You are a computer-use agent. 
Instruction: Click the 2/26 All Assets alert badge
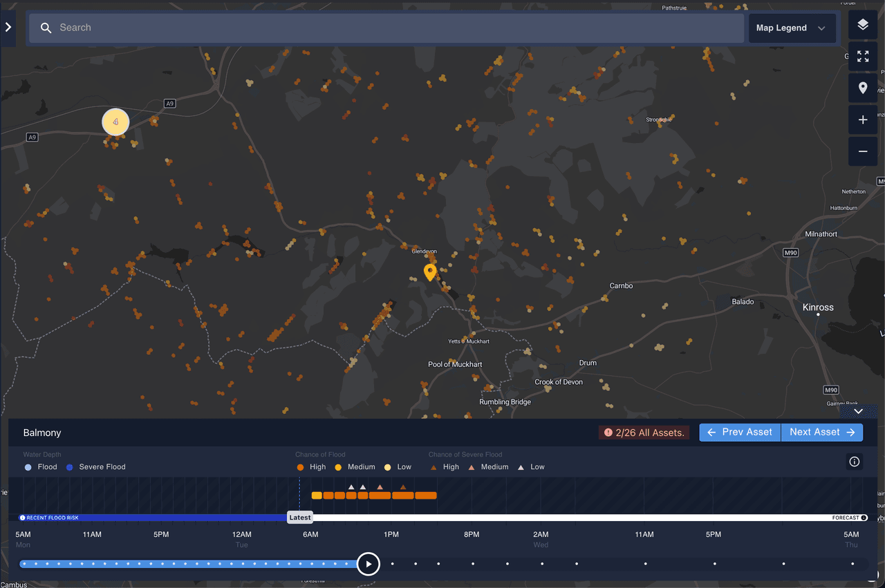pyautogui.click(x=644, y=433)
